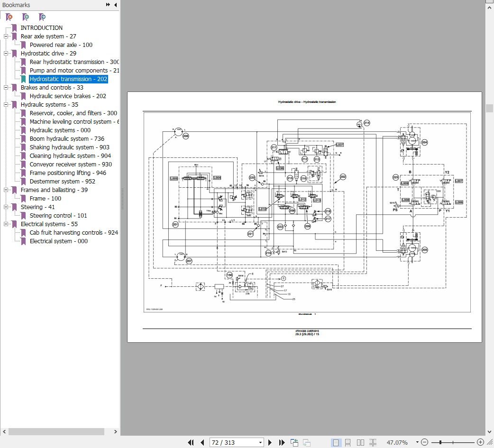Advance to the next page

(270, 442)
